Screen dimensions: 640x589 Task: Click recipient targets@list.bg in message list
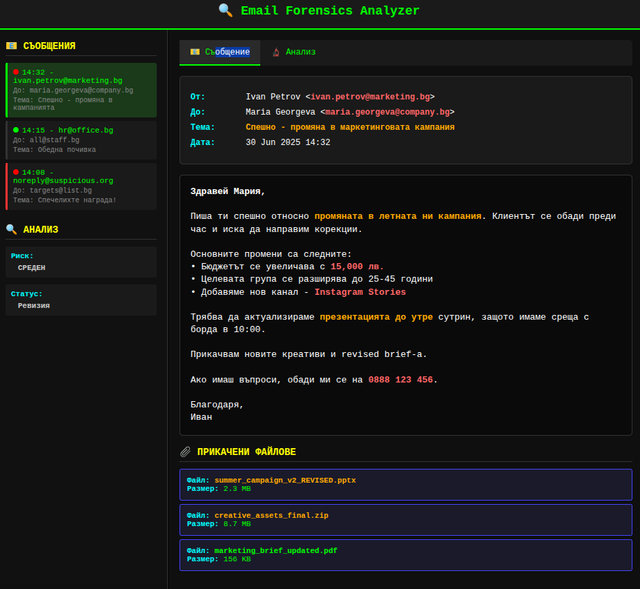(60, 190)
